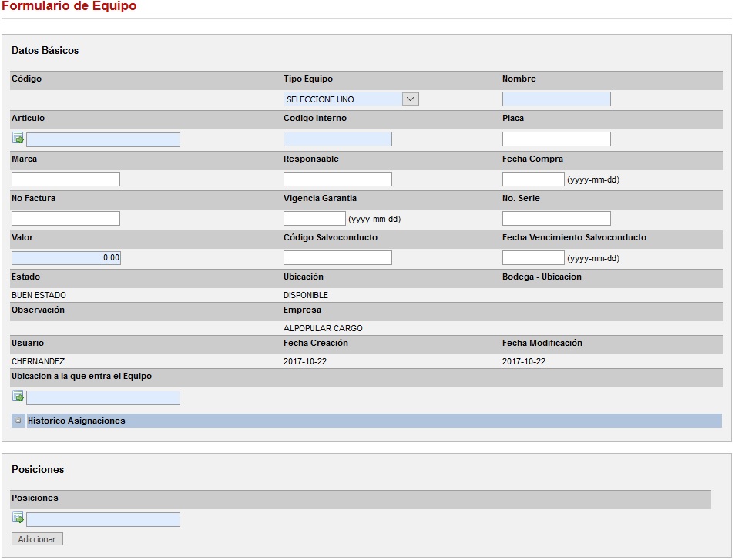This screenshot has width=735, height=560.
Task: Select the Código Salvoconducto input
Action: coord(337,258)
